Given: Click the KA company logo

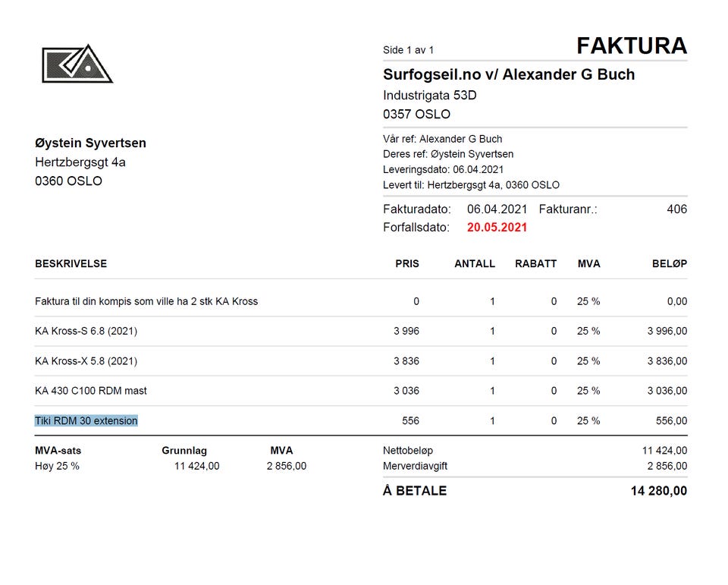Looking at the screenshot, I should coord(77,64).
